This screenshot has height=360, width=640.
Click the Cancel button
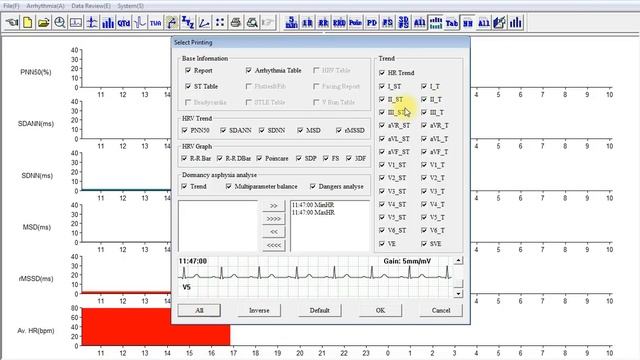tap(441, 310)
